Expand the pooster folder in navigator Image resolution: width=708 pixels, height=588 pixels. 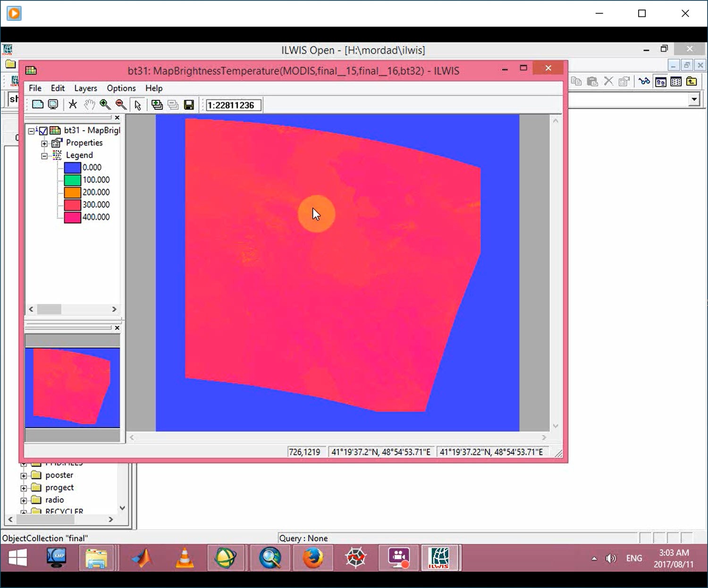[24, 476]
